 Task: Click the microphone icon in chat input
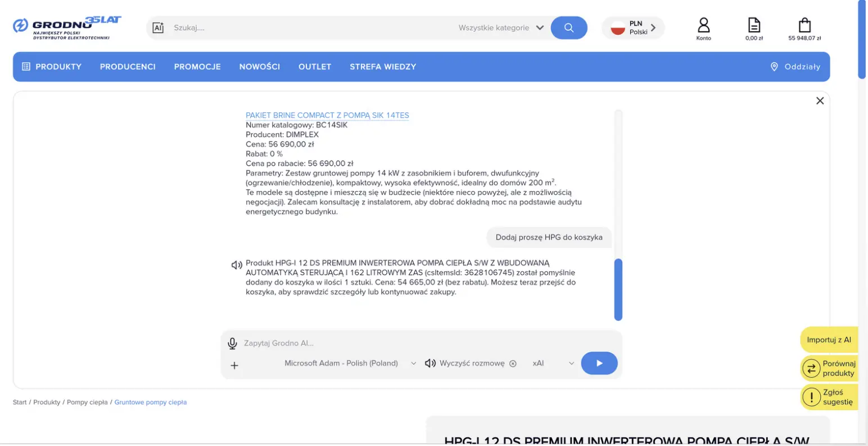point(232,343)
